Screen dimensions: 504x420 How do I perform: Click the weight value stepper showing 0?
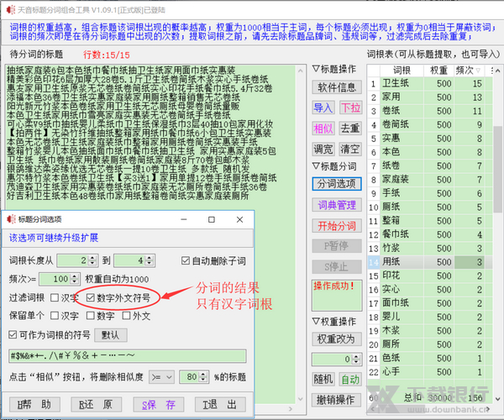coord(337,360)
